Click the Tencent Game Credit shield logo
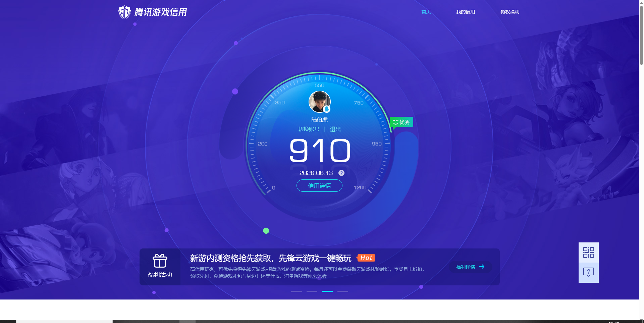This screenshot has height=323, width=644. [124, 12]
